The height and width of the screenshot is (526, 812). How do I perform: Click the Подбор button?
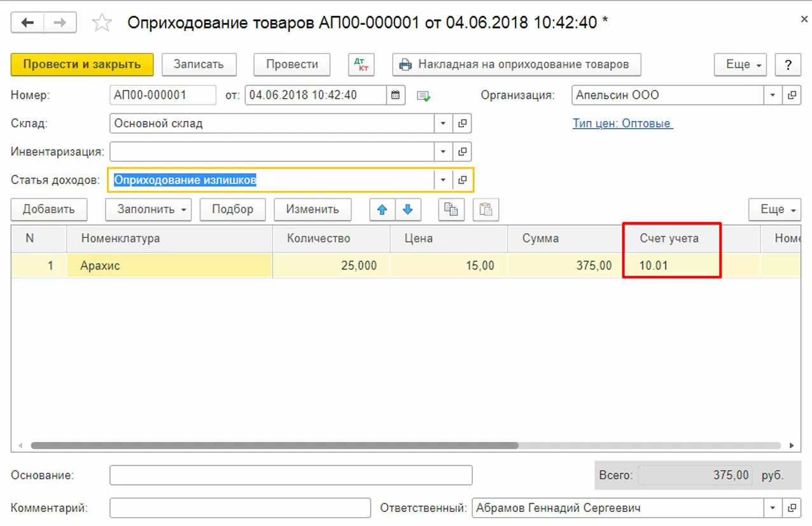click(x=233, y=210)
